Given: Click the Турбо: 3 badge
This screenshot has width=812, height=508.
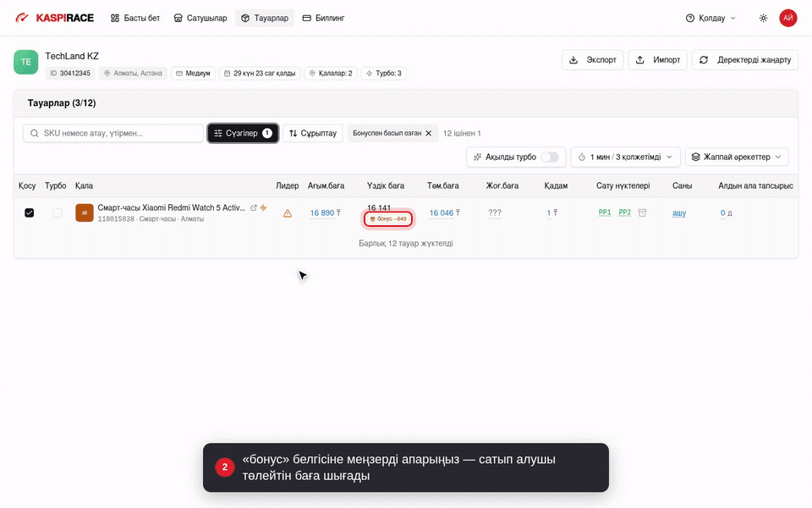Looking at the screenshot, I should click(384, 73).
